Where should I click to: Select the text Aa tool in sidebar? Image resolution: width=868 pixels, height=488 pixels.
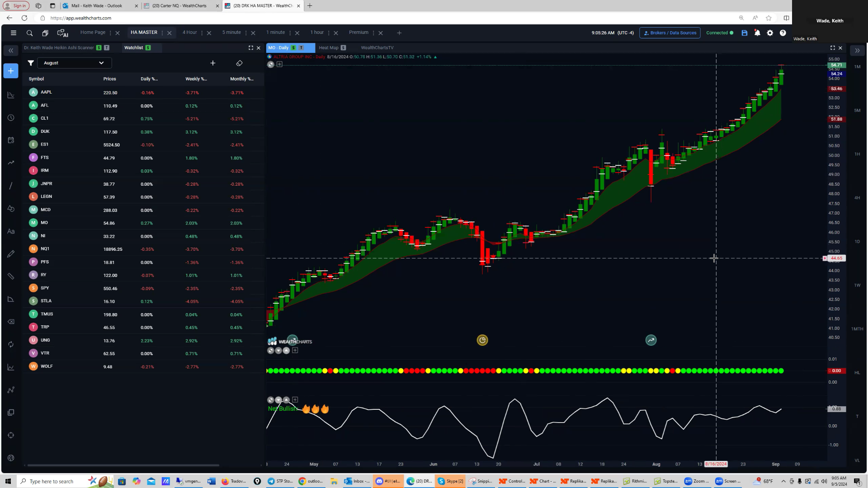[11, 231]
